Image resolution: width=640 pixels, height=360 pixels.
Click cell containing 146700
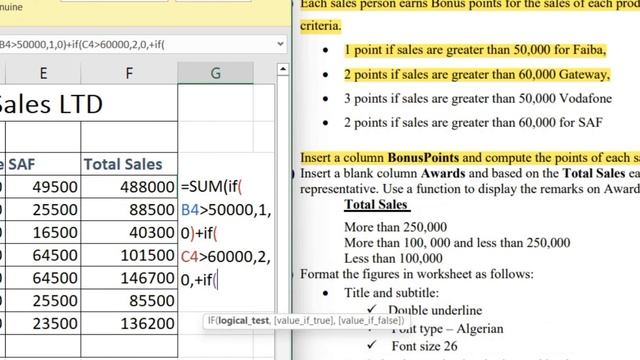click(x=129, y=278)
